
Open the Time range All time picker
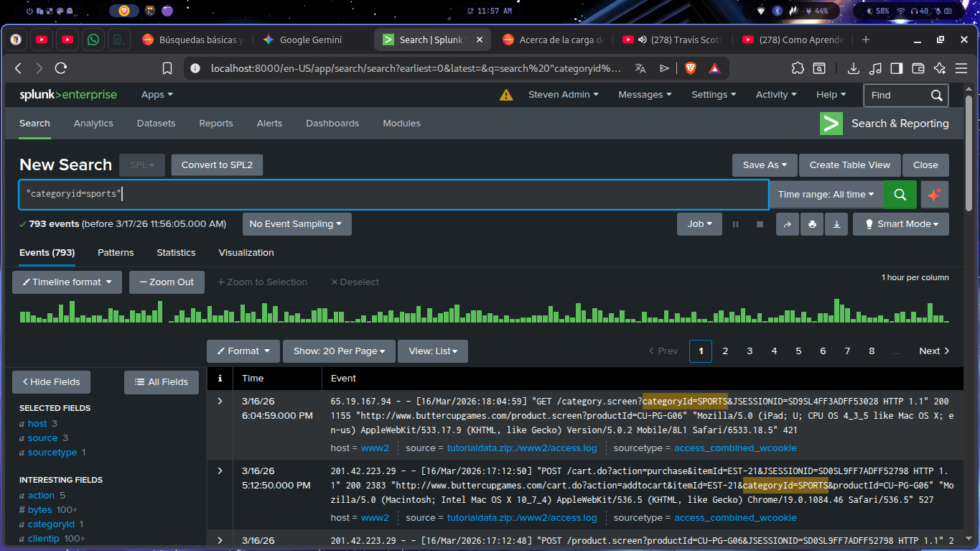pos(826,195)
